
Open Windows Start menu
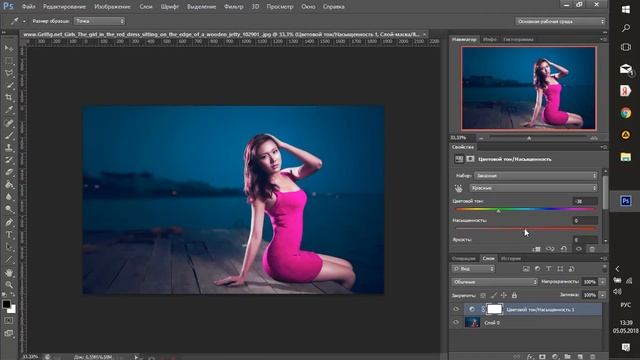[x=625, y=9]
